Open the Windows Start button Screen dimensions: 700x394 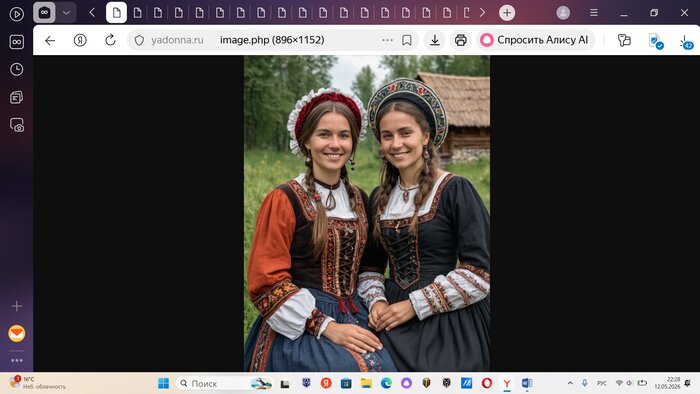click(163, 383)
